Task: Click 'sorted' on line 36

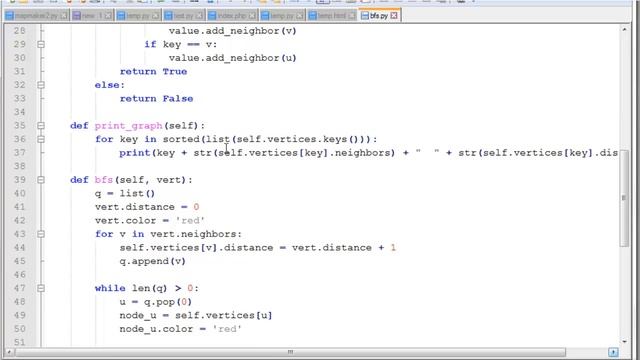Action: click(x=181, y=139)
